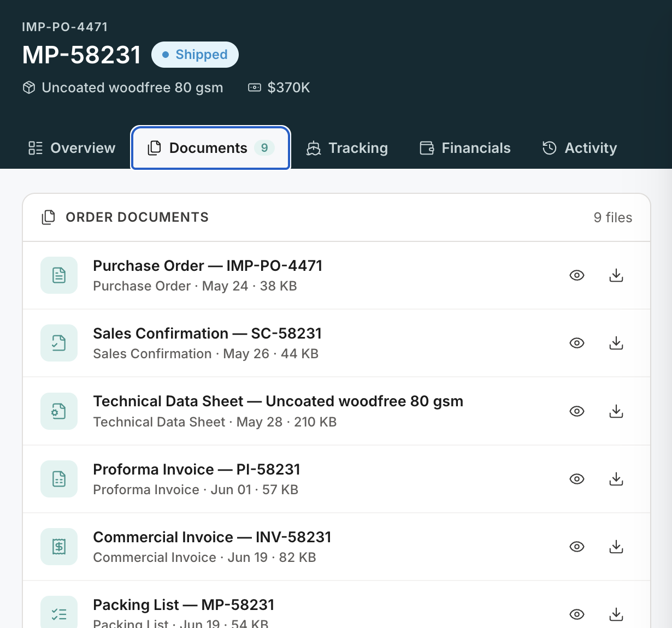Click the MP-58231 order heading
The height and width of the screenshot is (628, 672).
(82, 55)
